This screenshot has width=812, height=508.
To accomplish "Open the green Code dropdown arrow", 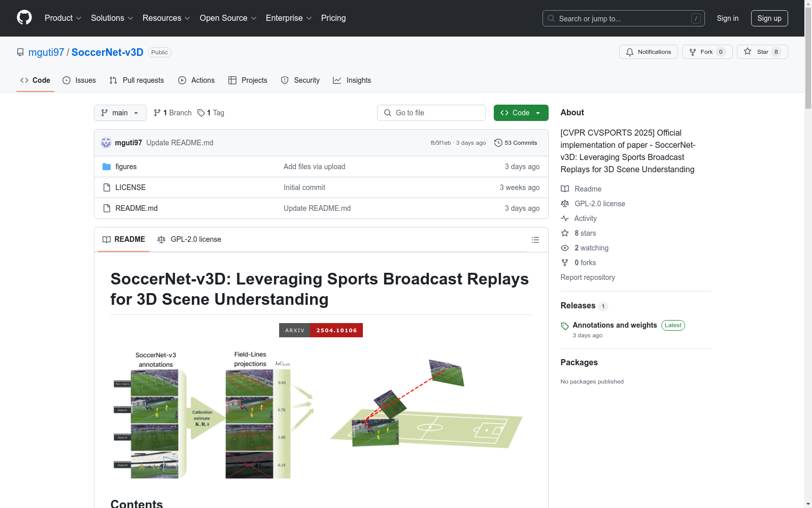I will (538, 113).
